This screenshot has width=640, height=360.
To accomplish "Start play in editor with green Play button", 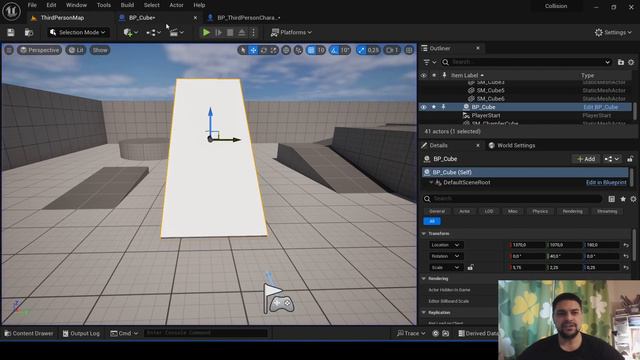I will coord(206,32).
